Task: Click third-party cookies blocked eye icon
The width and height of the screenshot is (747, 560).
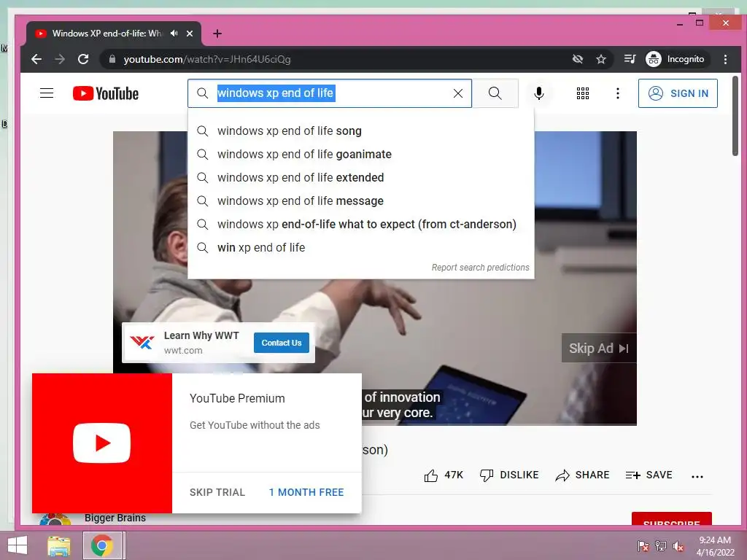Action: pos(578,59)
